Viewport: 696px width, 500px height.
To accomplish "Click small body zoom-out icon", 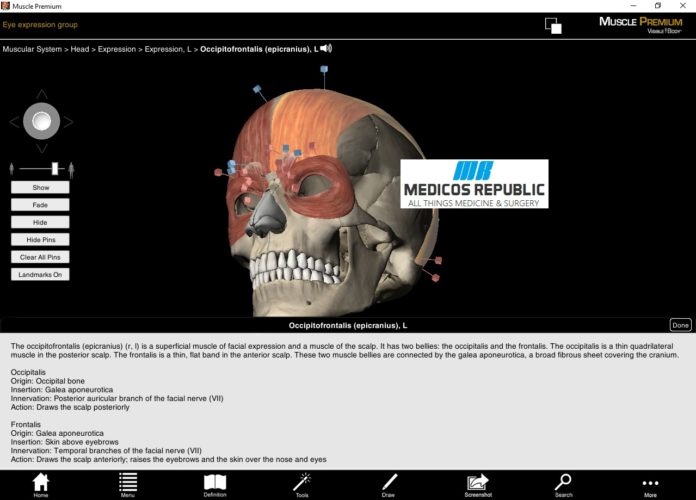I will click(x=12, y=169).
